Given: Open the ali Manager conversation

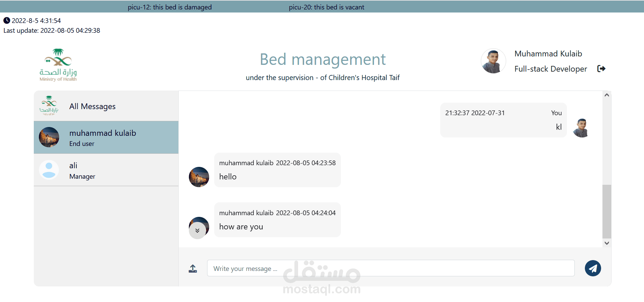Looking at the screenshot, I should [x=106, y=170].
